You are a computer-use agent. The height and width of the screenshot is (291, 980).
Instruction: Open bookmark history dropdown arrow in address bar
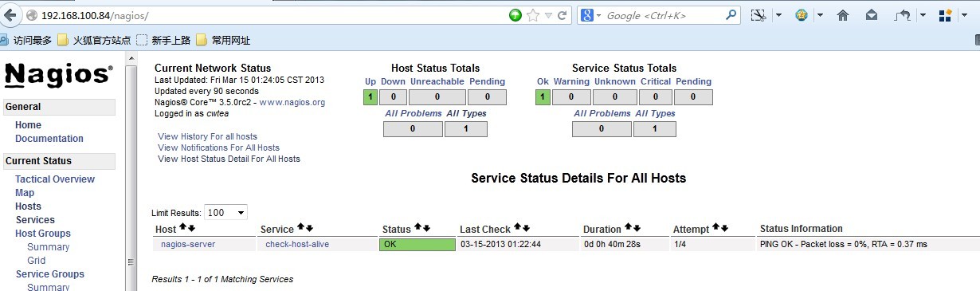point(548,15)
